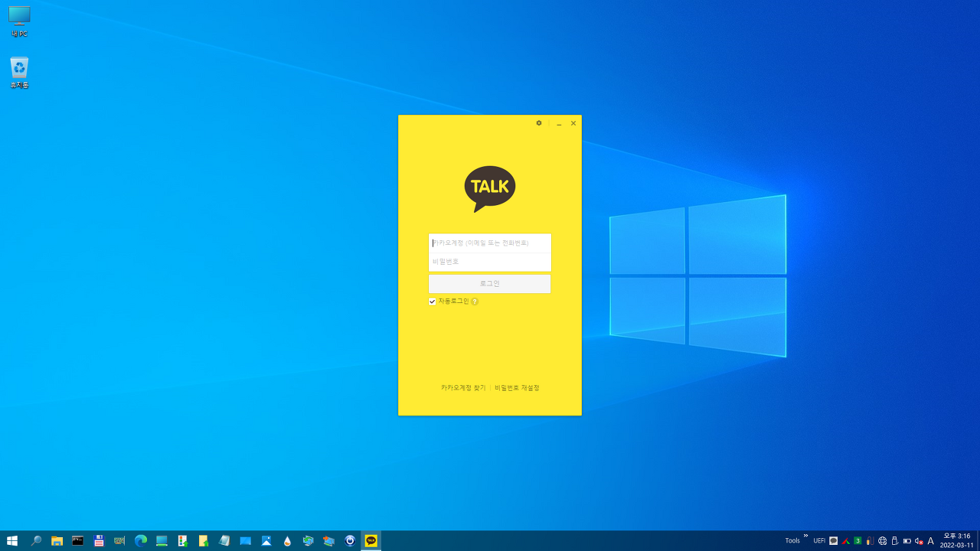The height and width of the screenshot is (551, 980).
Task: Launch Microsoft Edge from taskbar
Action: [141, 540]
